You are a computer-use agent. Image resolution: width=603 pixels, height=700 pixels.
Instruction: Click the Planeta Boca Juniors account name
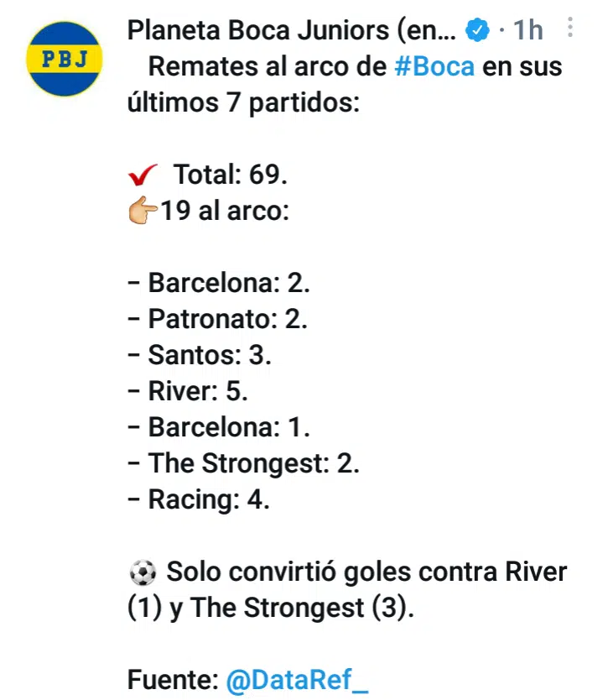click(291, 31)
